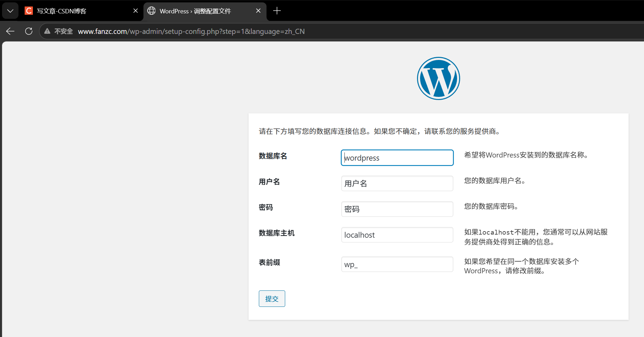Click the 如果localhost不能用 description text
Viewport: 644px width, 337px height.
[x=536, y=237]
